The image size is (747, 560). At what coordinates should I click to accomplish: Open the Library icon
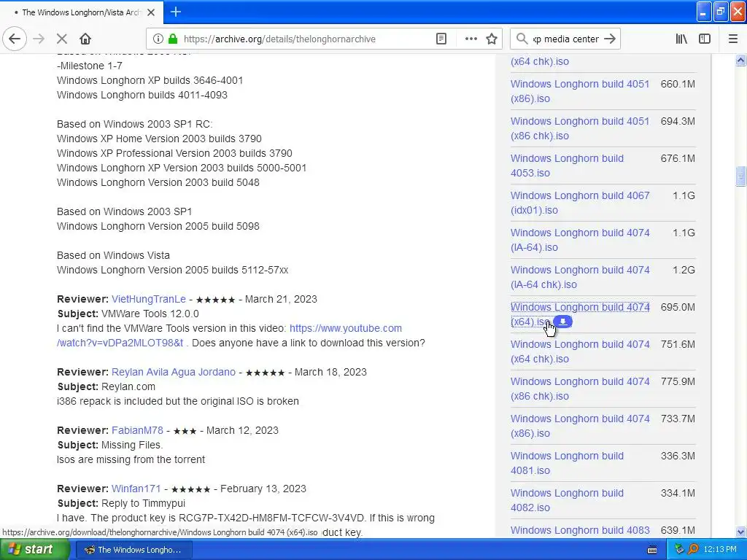click(x=681, y=39)
